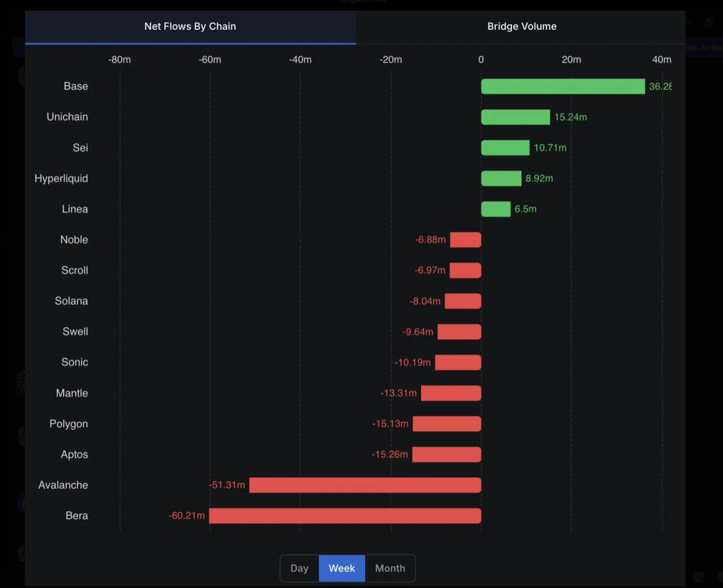This screenshot has height=588, width=723.
Task: Select the red Solana bar
Action: coord(463,301)
